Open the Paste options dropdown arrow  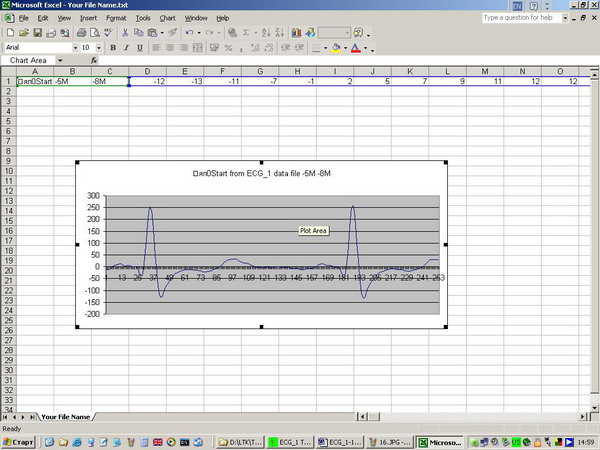click(162, 33)
